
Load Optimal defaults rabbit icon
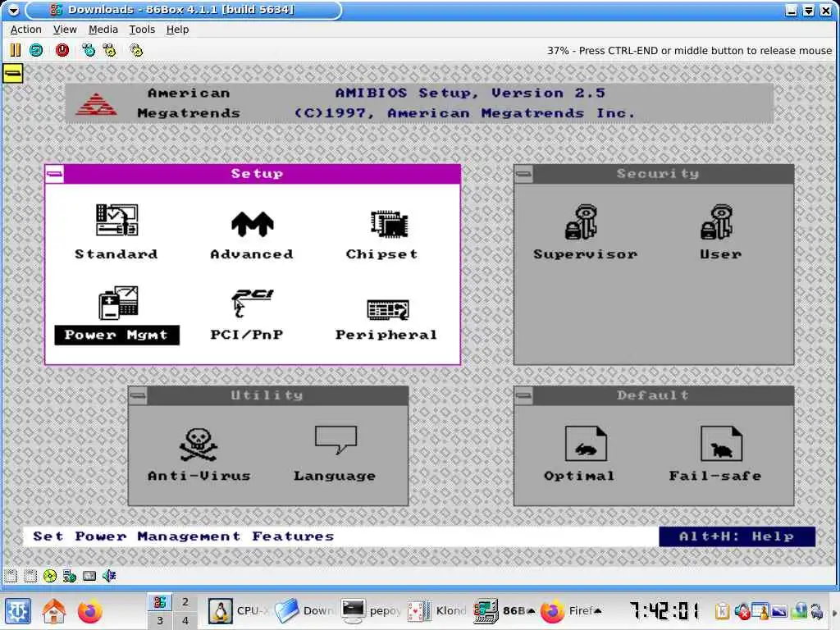586,443
